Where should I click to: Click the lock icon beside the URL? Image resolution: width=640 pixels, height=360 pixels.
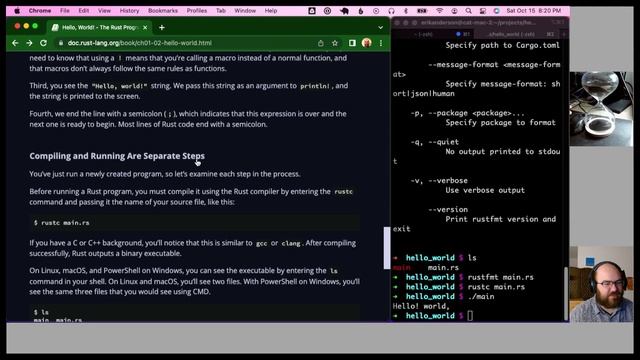pos(61,43)
